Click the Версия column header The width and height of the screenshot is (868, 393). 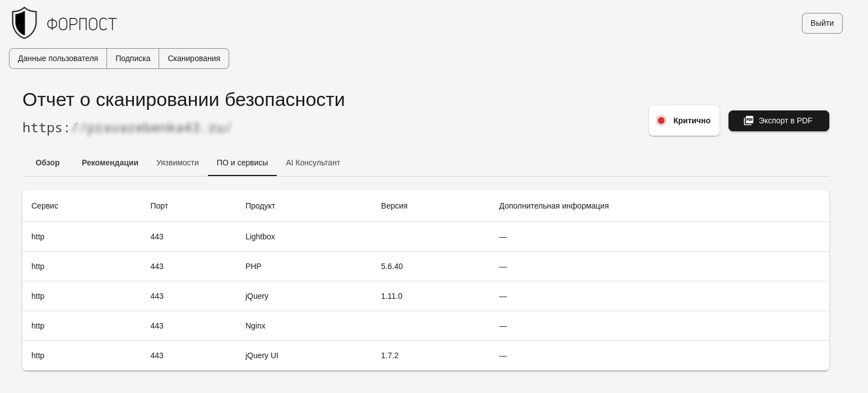394,206
